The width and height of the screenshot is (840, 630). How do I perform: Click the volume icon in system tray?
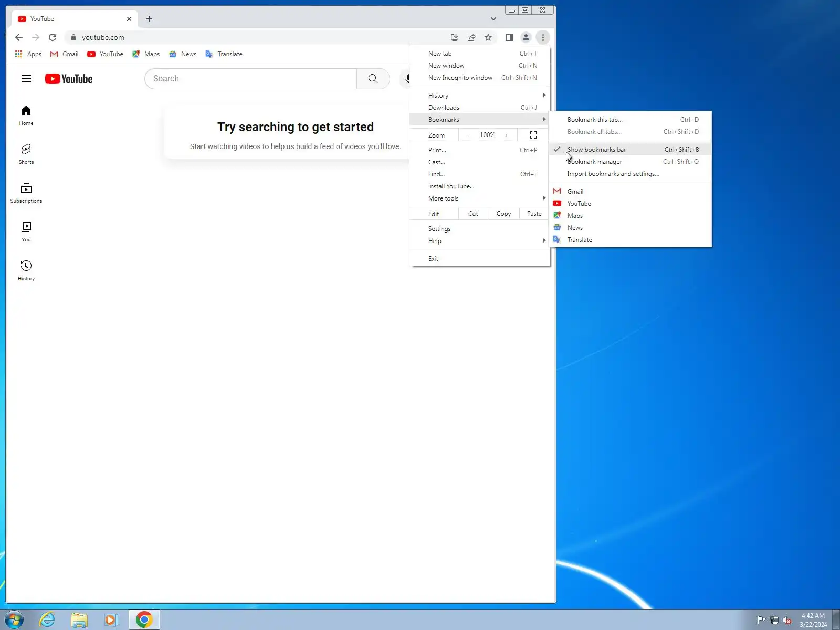click(787, 621)
